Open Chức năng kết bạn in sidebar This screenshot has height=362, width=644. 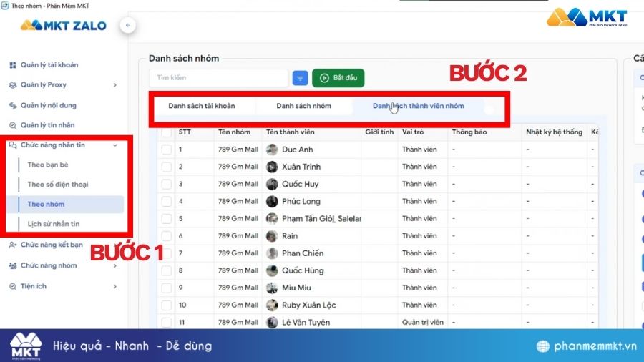click(x=52, y=245)
